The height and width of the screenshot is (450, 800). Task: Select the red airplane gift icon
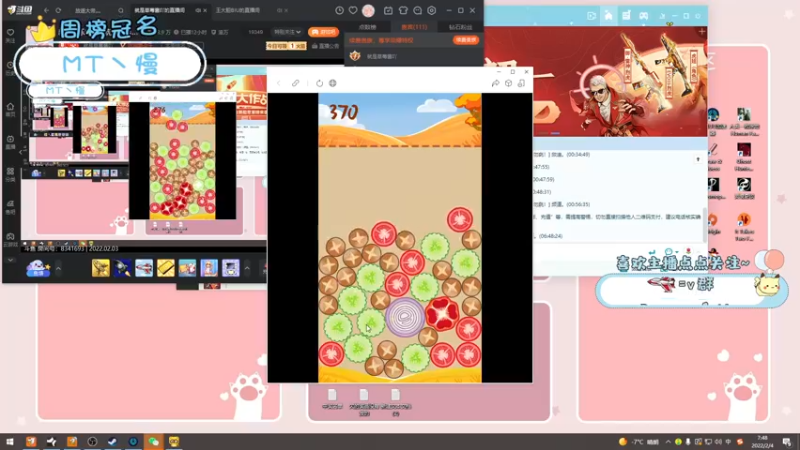point(144,268)
